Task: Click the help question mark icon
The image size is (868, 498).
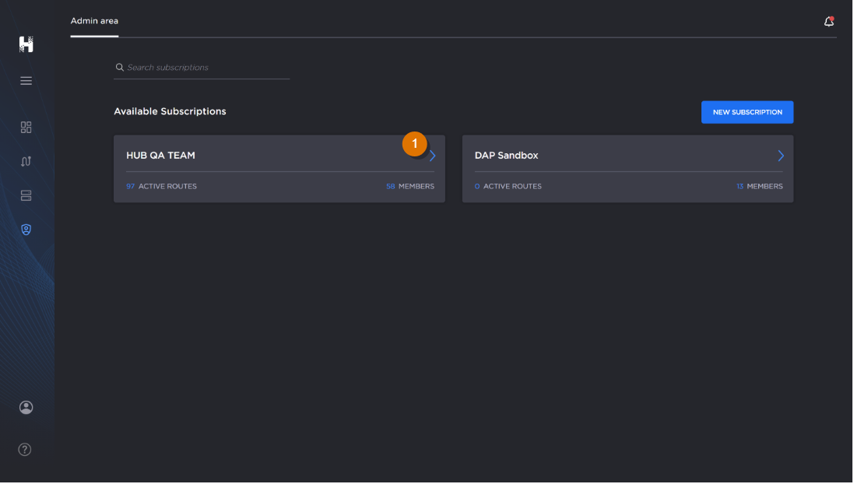Action: (25, 450)
